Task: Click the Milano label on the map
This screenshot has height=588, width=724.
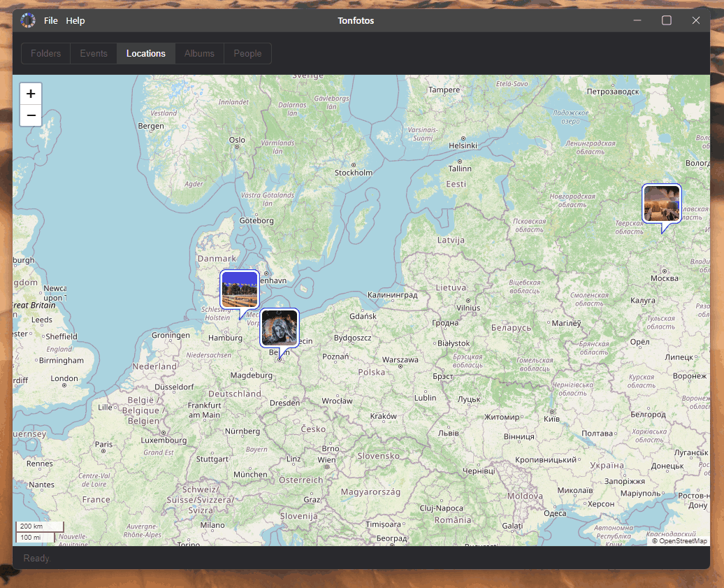Action: click(x=212, y=525)
